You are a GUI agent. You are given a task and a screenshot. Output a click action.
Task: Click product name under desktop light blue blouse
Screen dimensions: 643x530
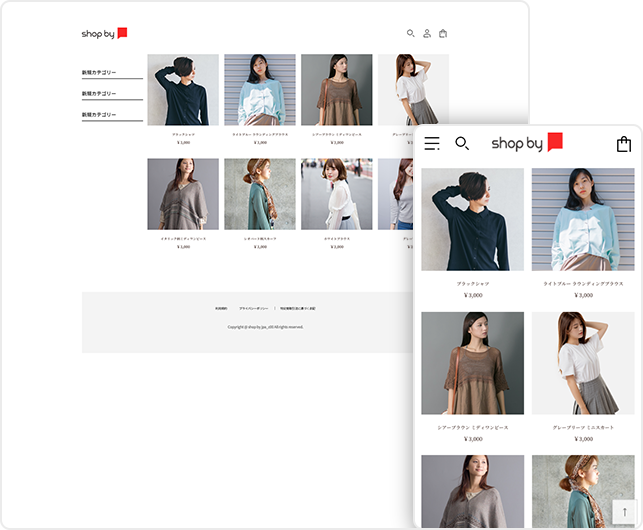[x=260, y=135]
